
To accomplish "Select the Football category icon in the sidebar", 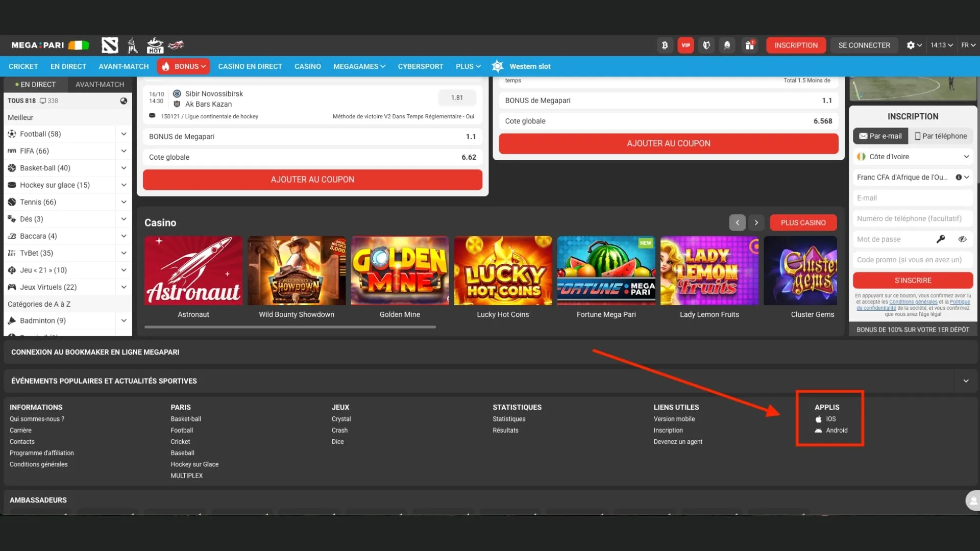I will tap(11, 134).
